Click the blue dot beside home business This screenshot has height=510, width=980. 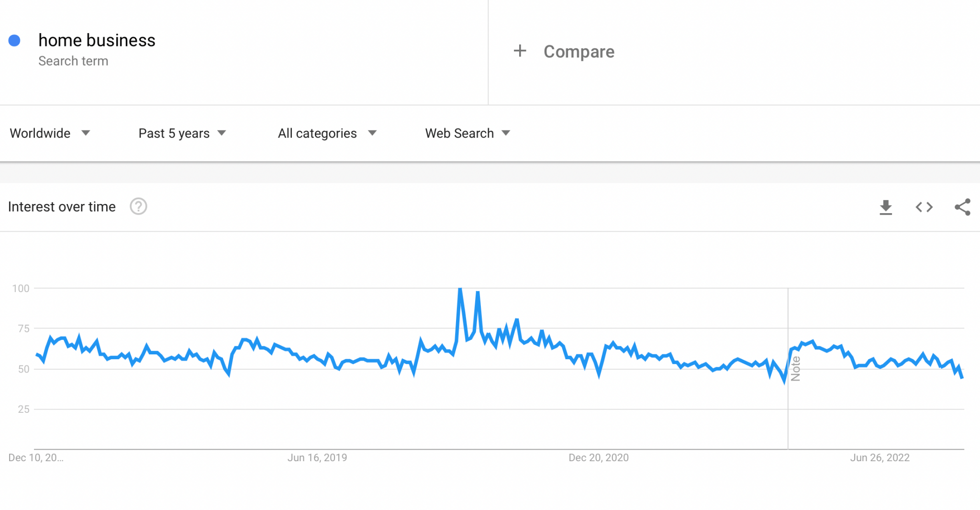15,40
